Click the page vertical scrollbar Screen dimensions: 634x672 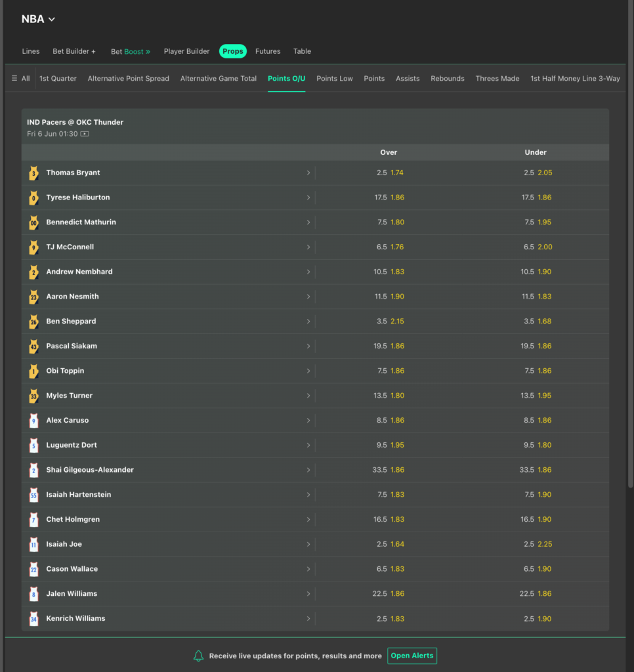click(x=631, y=244)
